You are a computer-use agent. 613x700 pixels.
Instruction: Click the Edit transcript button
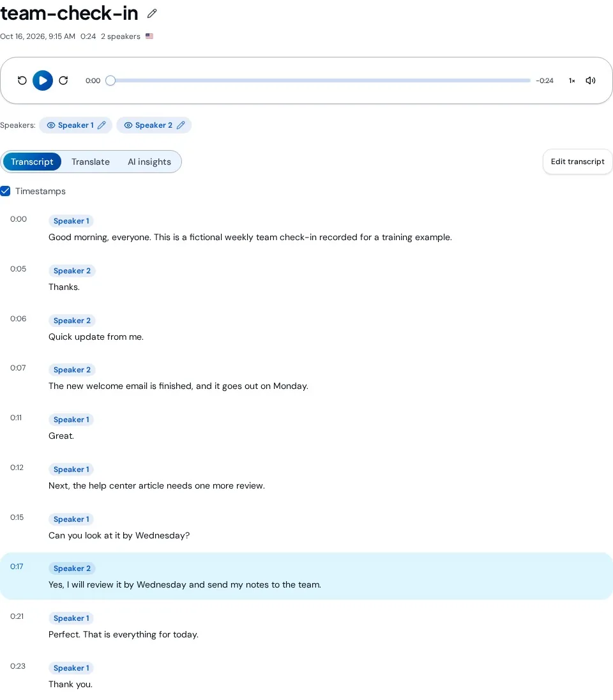pyautogui.click(x=577, y=162)
